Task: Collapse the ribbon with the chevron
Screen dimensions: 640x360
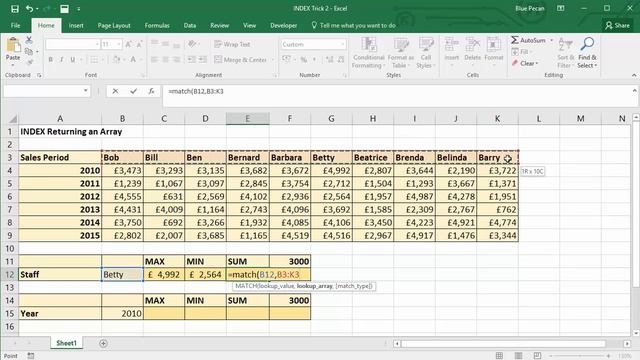Action: click(634, 75)
